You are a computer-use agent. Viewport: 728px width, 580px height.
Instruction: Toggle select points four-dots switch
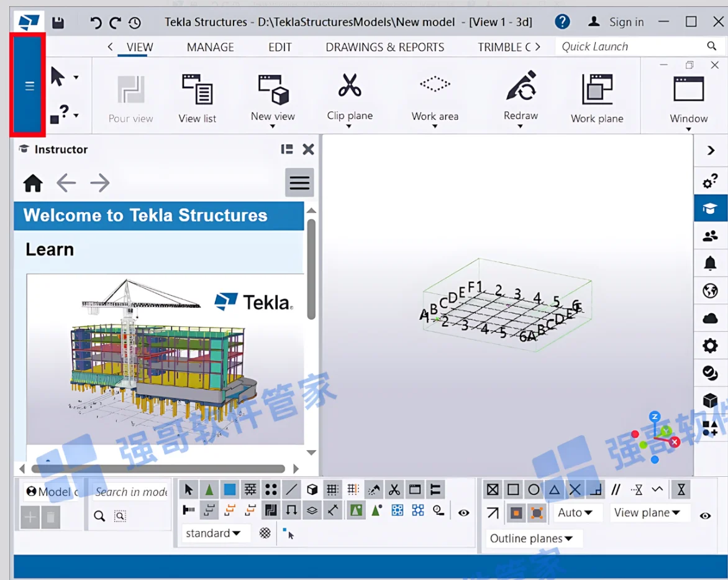(x=271, y=489)
